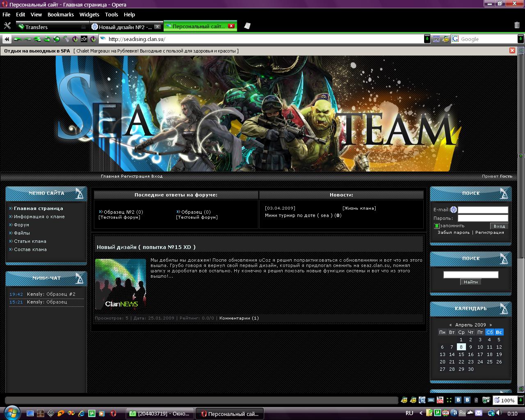
Task: Switch to 204403719 Окно taskbar window
Action: 160,413
